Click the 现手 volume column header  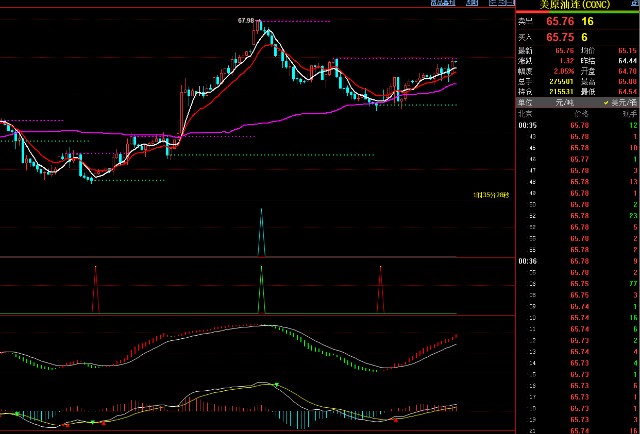coord(630,114)
